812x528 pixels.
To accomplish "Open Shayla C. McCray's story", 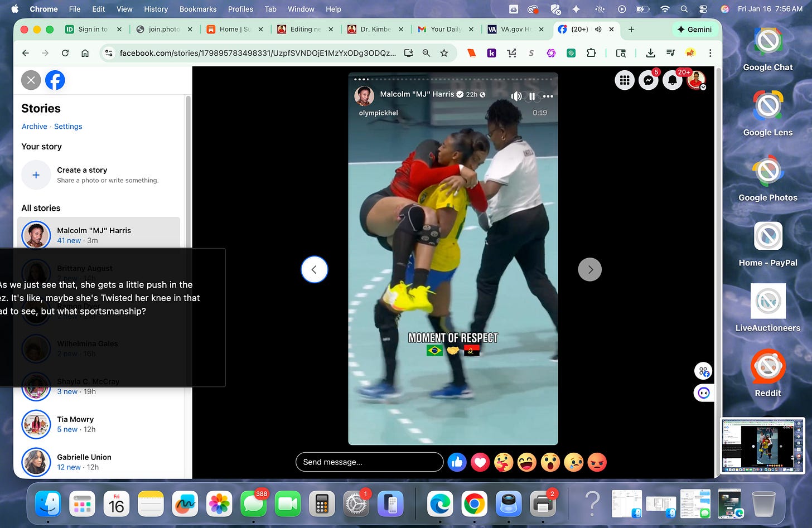I will 99,386.
